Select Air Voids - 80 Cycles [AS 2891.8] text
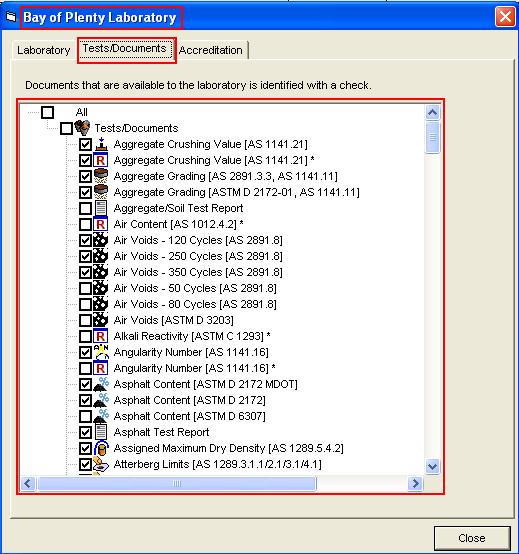 [x=195, y=304]
